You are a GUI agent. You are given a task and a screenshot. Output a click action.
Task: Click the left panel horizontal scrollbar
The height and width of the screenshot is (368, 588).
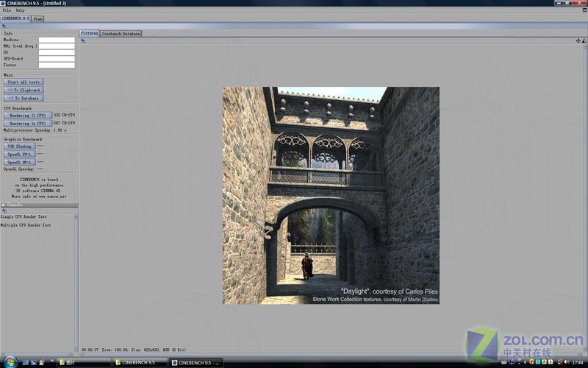(37, 354)
